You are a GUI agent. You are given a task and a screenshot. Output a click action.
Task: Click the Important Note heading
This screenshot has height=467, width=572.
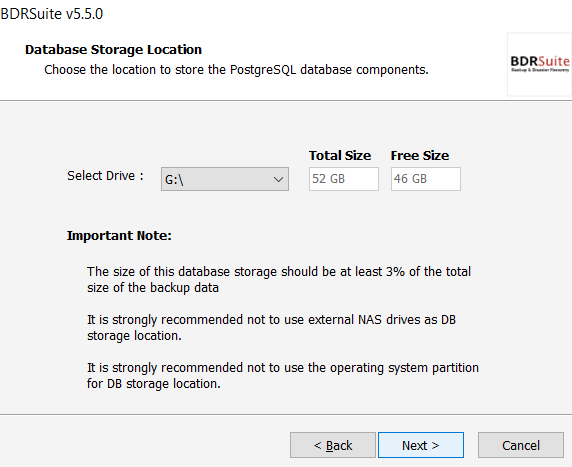pyautogui.click(x=119, y=236)
